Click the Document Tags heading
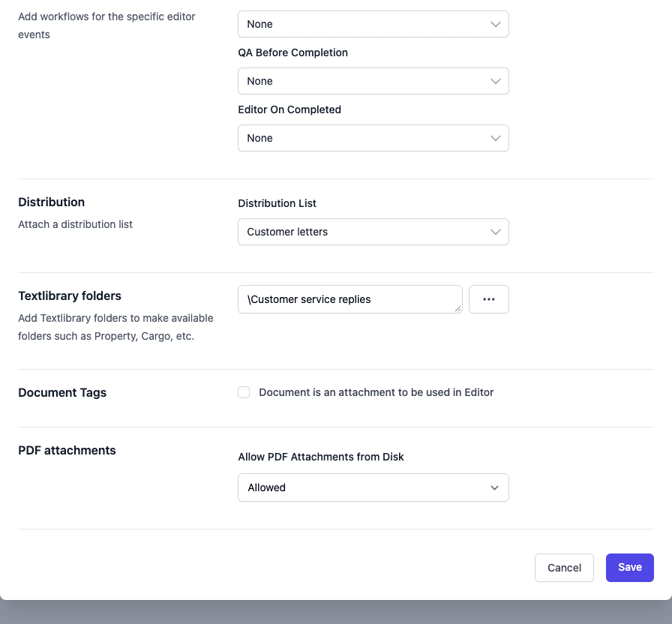The width and height of the screenshot is (672, 624). [x=62, y=392]
